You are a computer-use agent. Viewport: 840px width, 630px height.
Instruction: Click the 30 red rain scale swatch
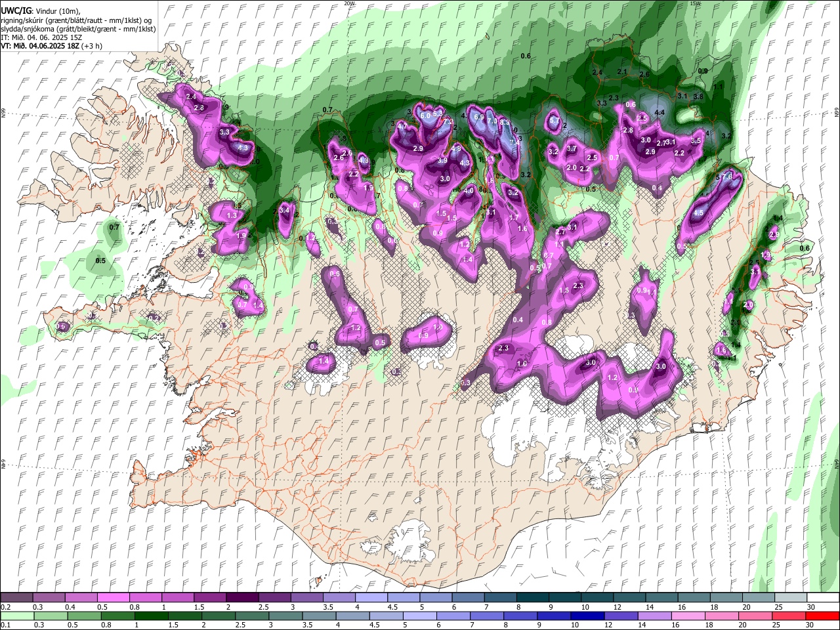(823, 616)
